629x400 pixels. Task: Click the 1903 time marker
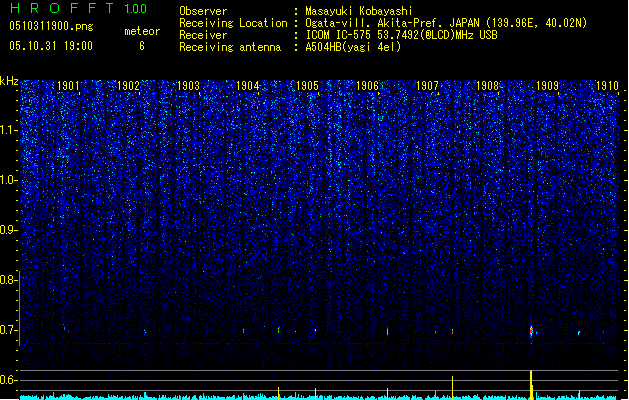(x=188, y=86)
